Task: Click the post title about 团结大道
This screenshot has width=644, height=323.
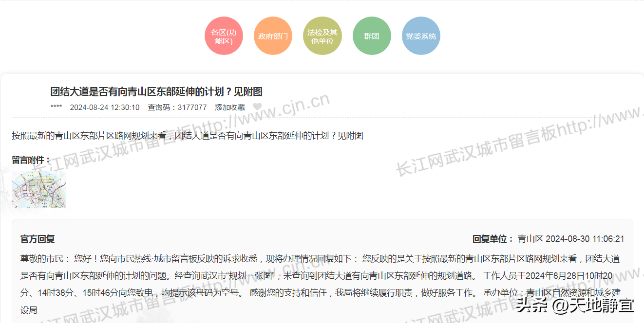Action: (156, 92)
